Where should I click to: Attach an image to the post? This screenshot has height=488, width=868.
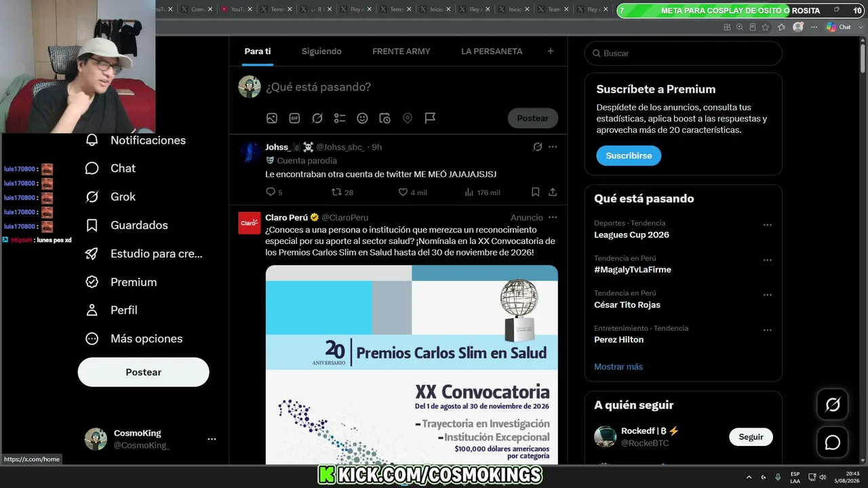coord(272,118)
